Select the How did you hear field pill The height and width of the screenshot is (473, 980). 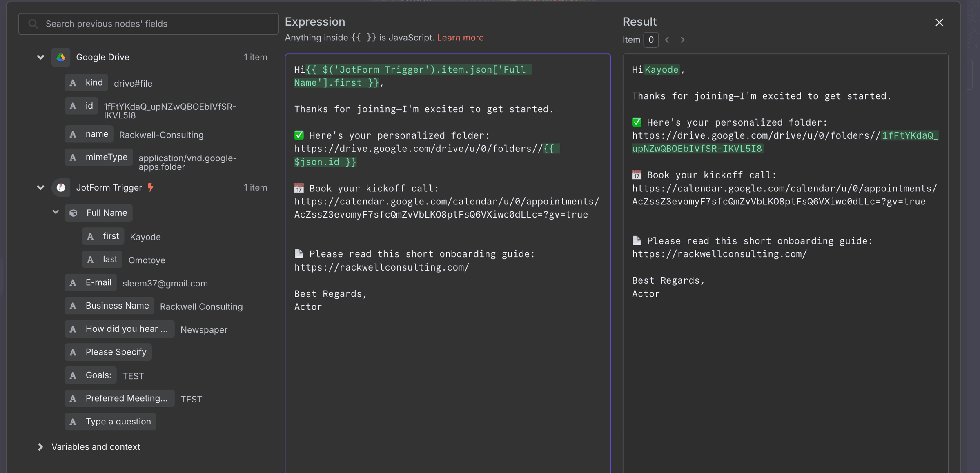120,329
